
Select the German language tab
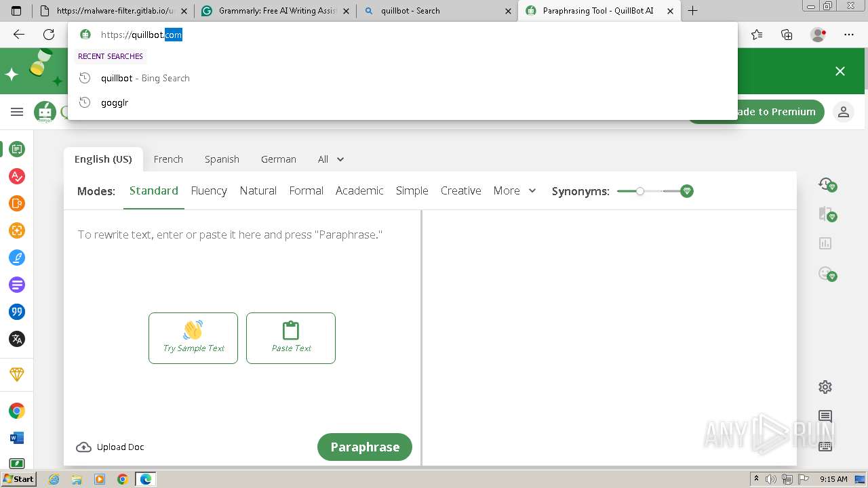pos(279,159)
